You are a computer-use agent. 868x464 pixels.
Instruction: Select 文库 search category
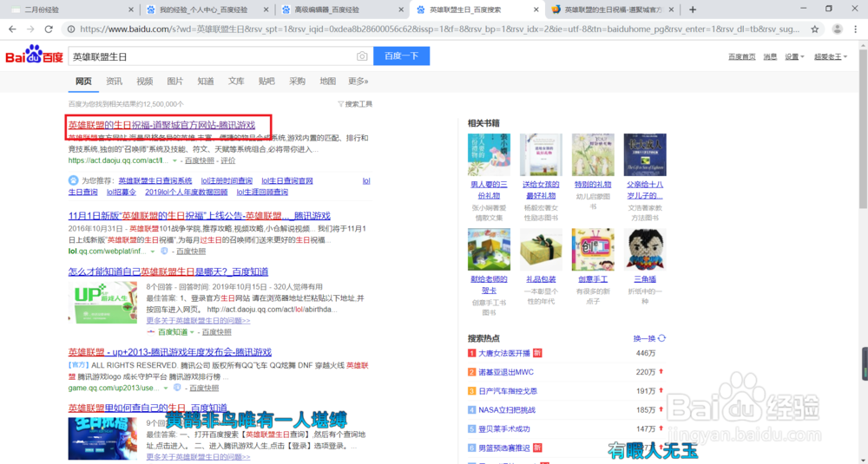(x=236, y=82)
